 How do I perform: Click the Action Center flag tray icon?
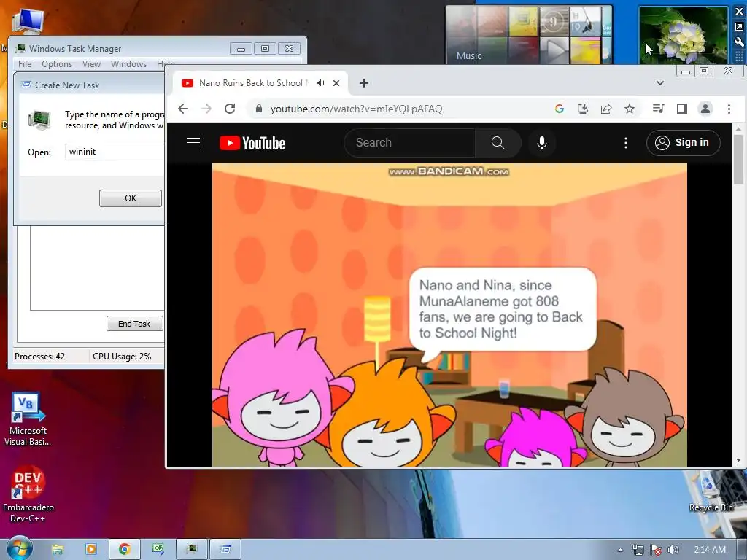(x=656, y=550)
